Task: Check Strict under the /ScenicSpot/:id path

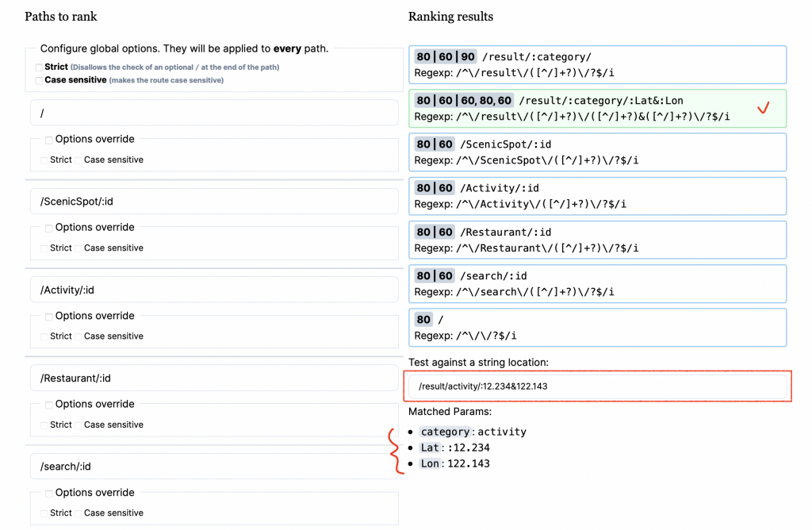Action: [x=44, y=248]
